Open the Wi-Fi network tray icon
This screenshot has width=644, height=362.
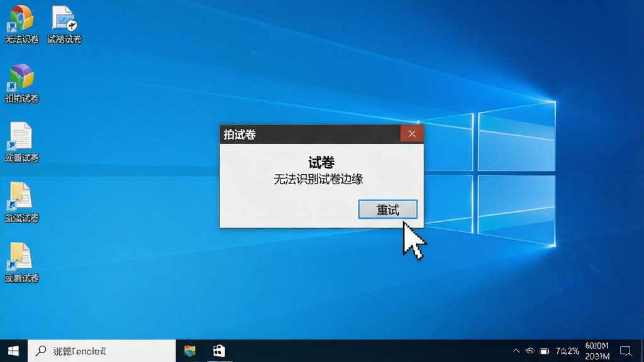(x=530, y=351)
